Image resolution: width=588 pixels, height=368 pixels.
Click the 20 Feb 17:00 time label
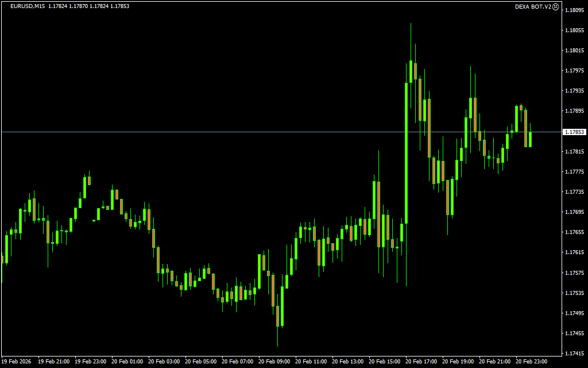(421, 362)
